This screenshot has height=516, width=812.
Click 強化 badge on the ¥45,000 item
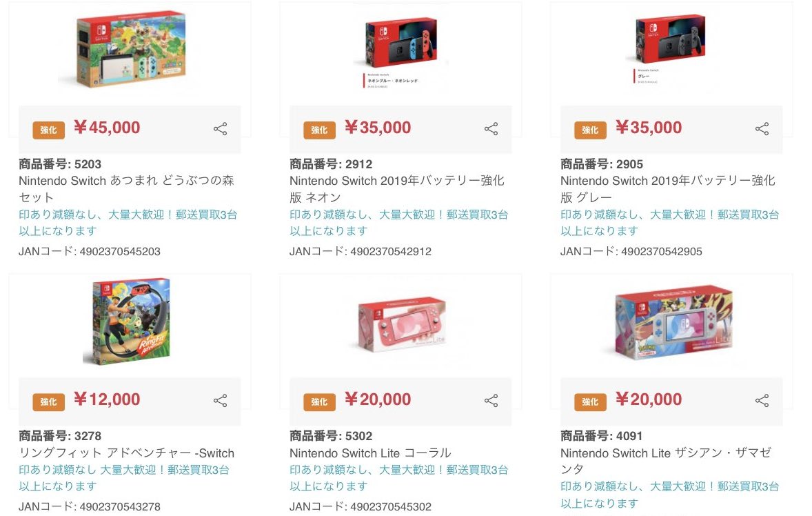[x=48, y=130]
